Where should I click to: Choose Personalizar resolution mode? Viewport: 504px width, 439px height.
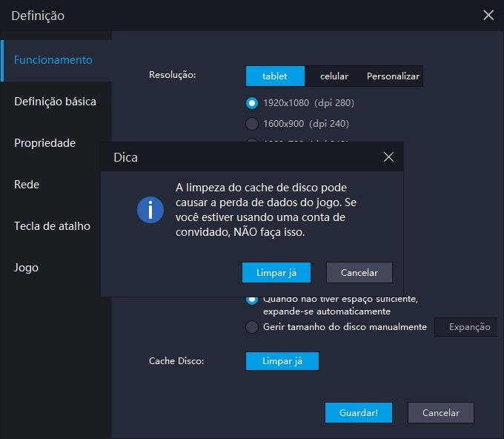(393, 76)
